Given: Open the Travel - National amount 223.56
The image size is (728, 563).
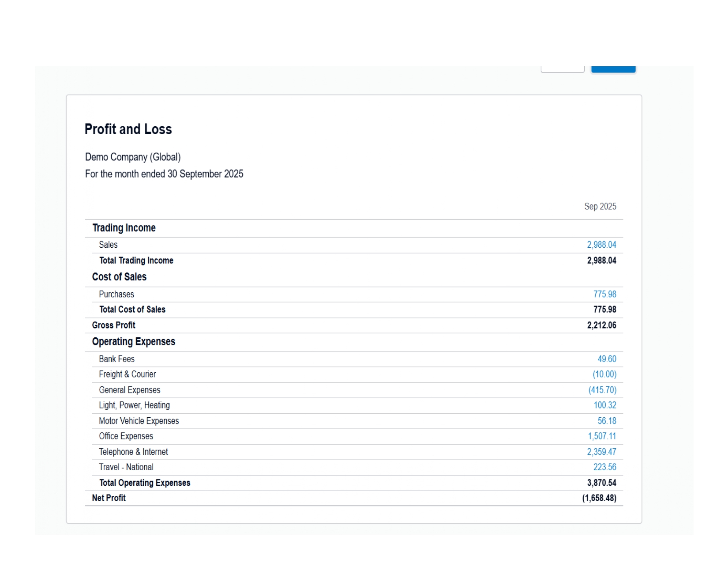Looking at the screenshot, I should coord(604,467).
